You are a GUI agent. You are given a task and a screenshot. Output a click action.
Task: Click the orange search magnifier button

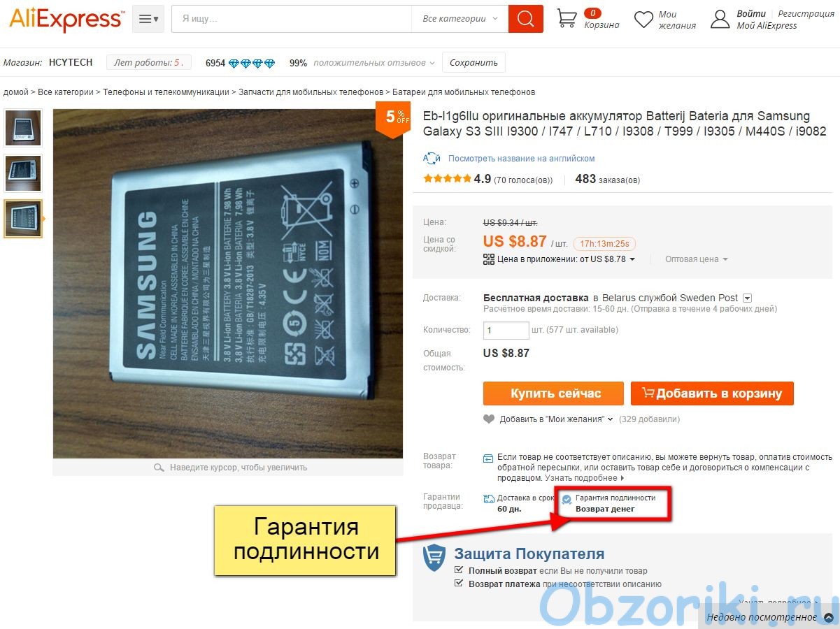[526, 19]
